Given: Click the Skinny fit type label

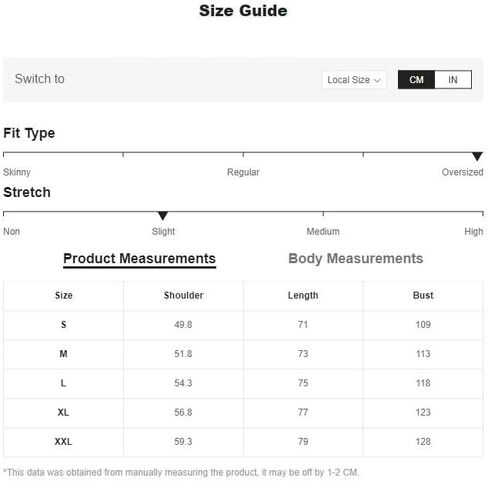Looking at the screenshot, I should pos(17,172).
